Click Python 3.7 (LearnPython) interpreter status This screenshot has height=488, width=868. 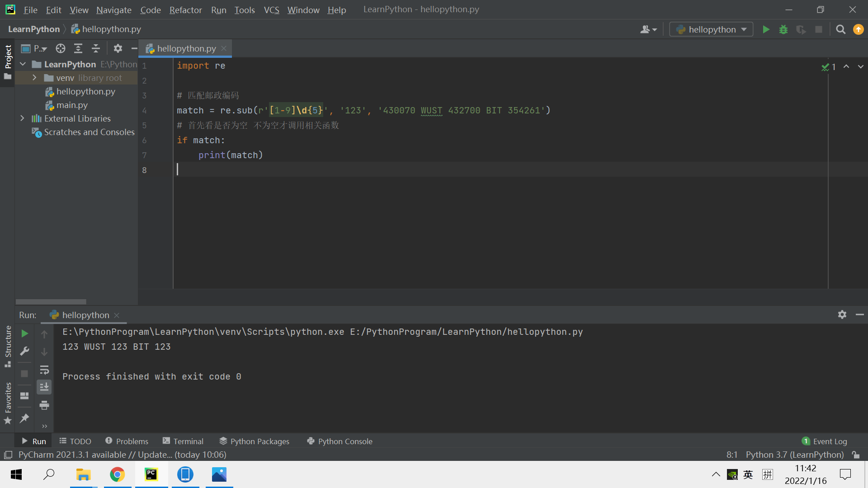(794, 455)
